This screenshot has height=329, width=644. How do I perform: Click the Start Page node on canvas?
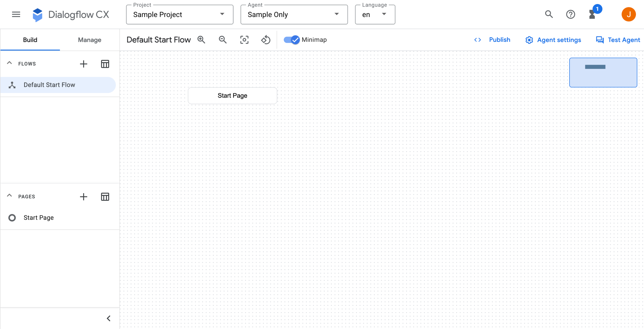coord(232,96)
